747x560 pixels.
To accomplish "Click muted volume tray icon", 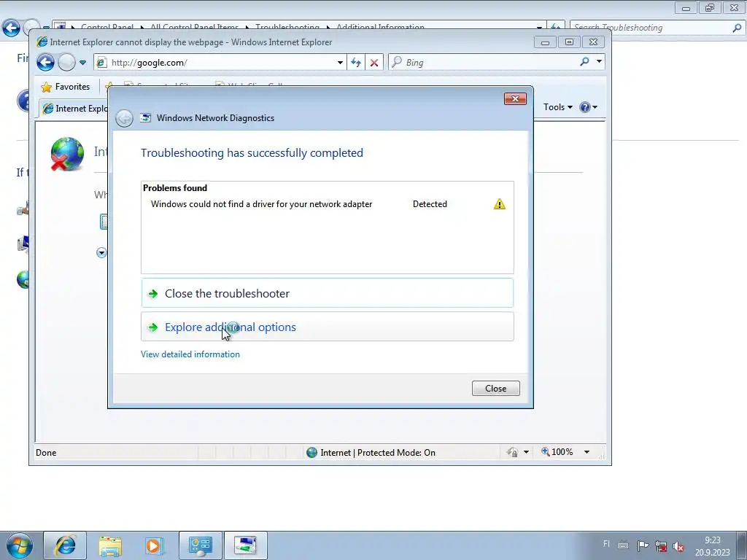I will 679,546.
